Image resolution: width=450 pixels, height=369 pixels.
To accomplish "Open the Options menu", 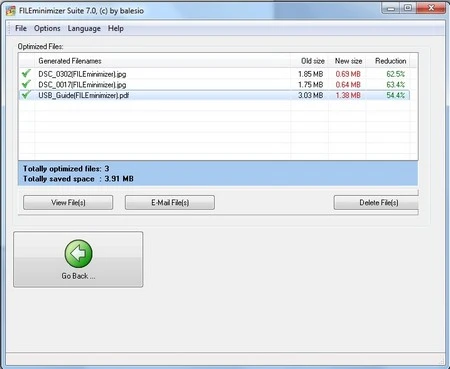I will pyautogui.click(x=47, y=28).
